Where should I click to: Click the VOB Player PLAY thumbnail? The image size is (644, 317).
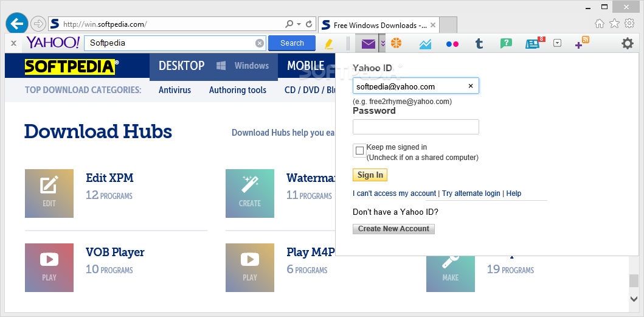pyautogui.click(x=49, y=268)
